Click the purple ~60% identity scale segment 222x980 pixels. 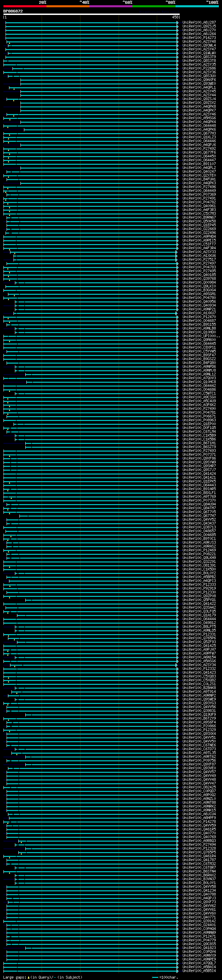pyautogui.click(x=111, y=6)
